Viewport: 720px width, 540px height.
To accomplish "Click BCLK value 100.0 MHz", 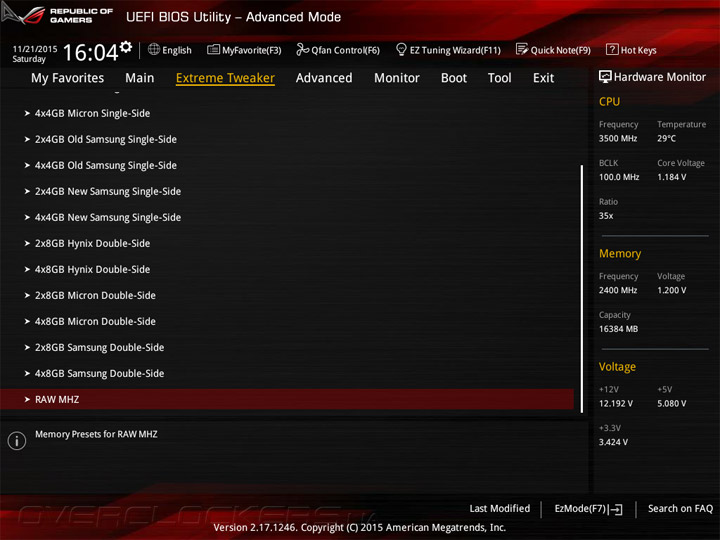I will click(619, 177).
